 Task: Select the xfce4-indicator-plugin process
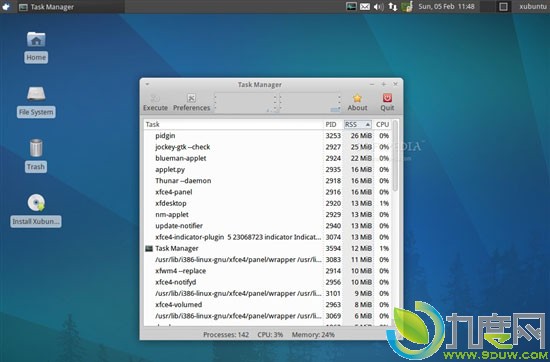(268, 237)
